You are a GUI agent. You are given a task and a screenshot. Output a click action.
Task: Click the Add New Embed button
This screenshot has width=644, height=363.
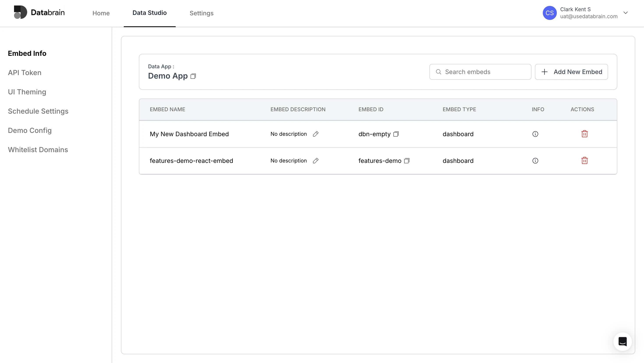pos(571,72)
